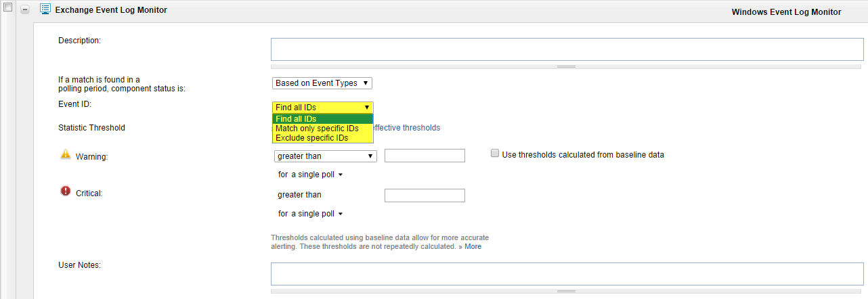This screenshot has width=868, height=299.
Task: Click the effective thresholds link
Action: tap(408, 127)
